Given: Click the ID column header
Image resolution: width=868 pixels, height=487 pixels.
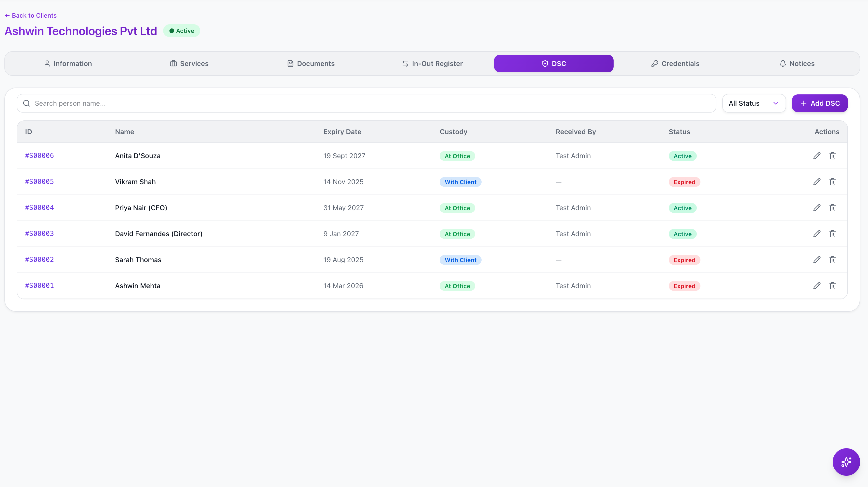Looking at the screenshot, I should (x=28, y=132).
